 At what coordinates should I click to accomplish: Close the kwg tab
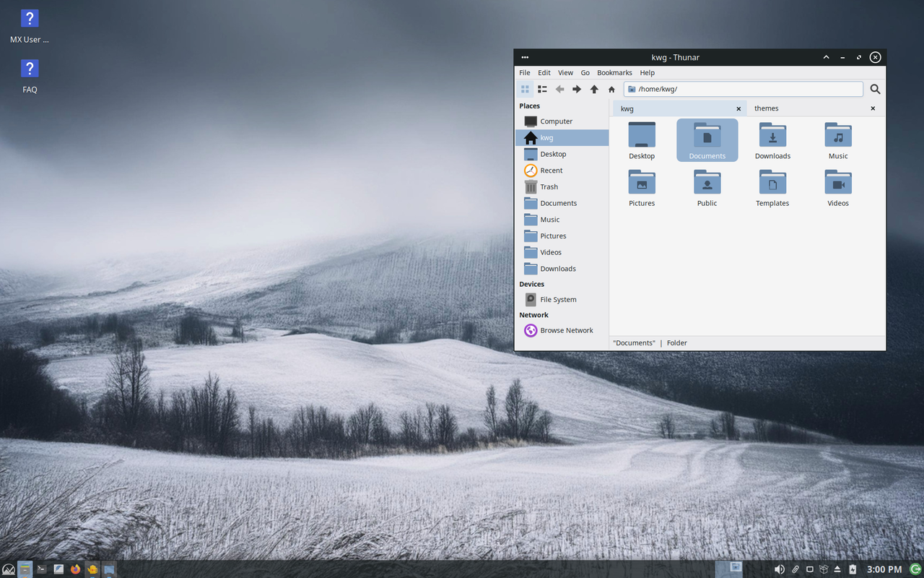[x=738, y=108]
